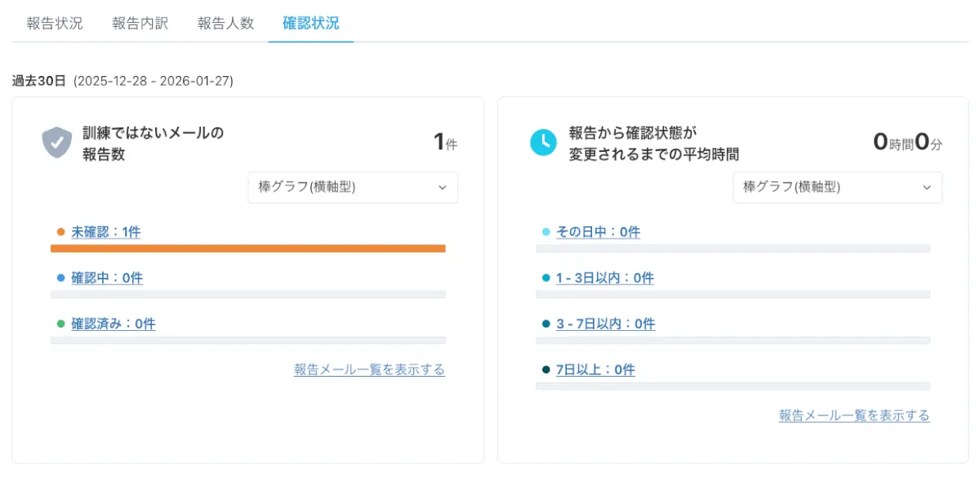980x478 pixels.
Task: Click the 1 - 3日以内：0件 link
Action: [605, 278]
